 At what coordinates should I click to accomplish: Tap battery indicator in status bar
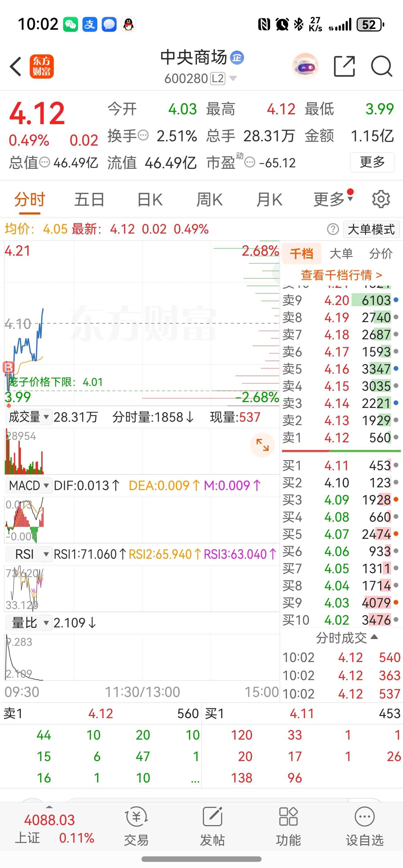[x=370, y=25]
